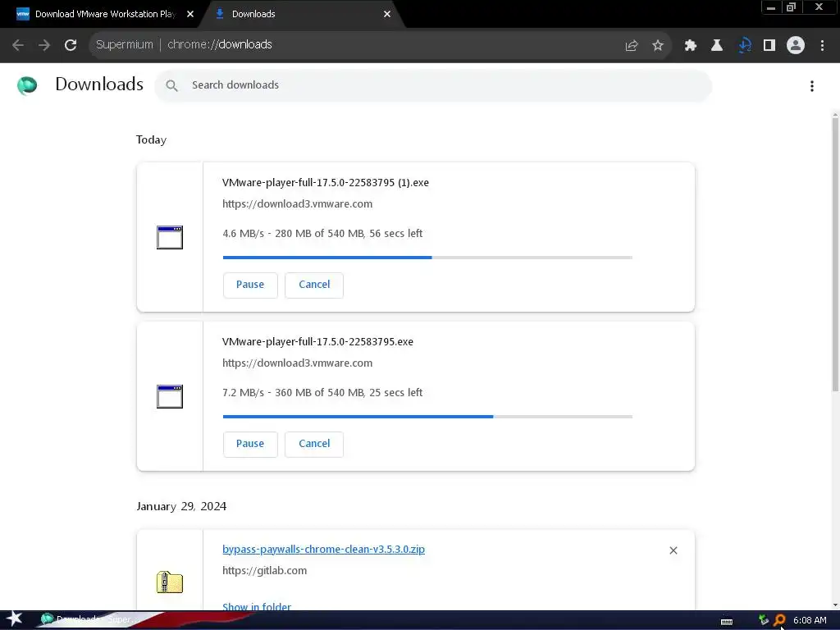Go back using the browser back arrow
Screen dimensions: 840x630
click(x=18, y=45)
